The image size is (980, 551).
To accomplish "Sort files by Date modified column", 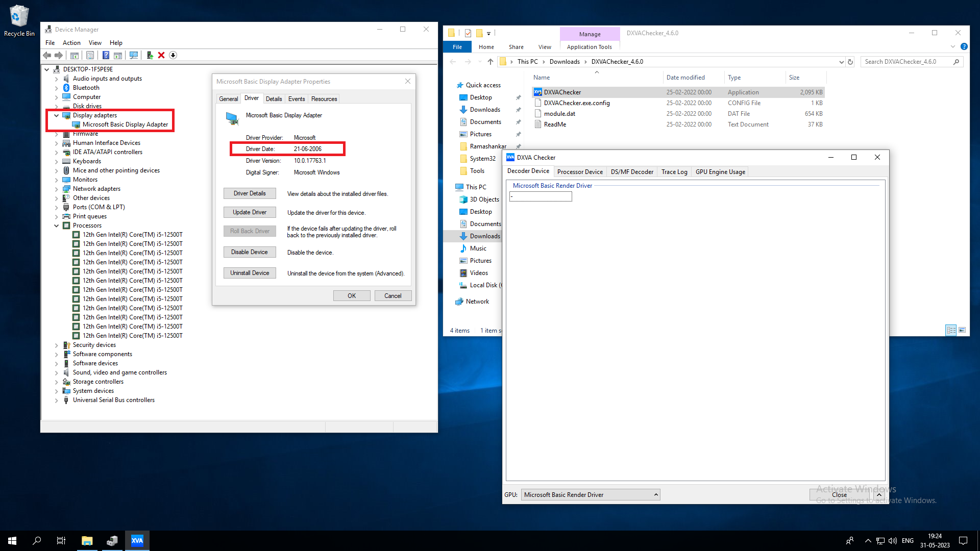I will 685,78.
